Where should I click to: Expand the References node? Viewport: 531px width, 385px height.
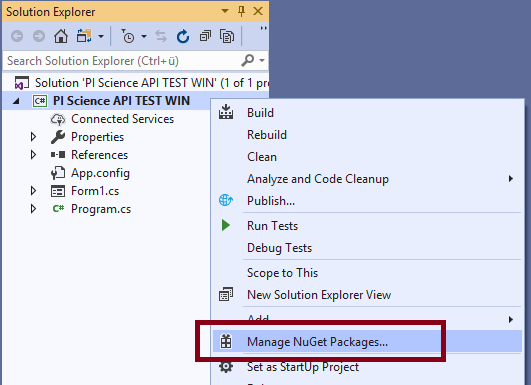coord(33,155)
